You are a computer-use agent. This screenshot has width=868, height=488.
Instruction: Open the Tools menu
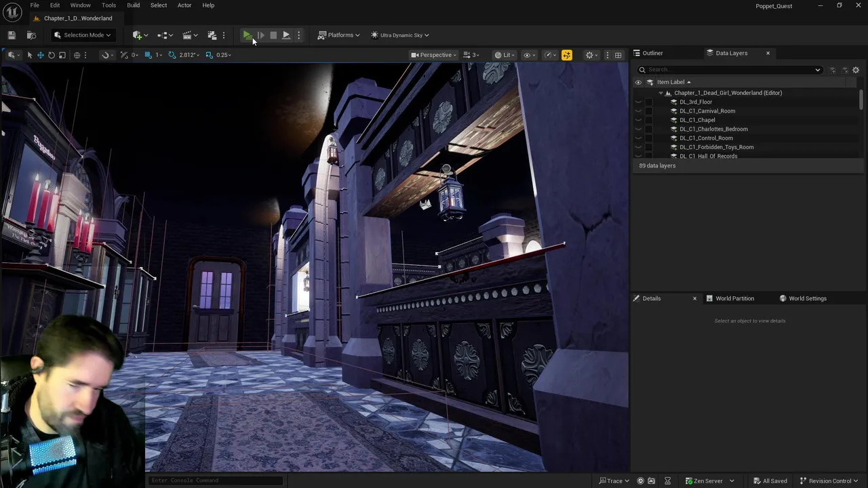point(108,5)
